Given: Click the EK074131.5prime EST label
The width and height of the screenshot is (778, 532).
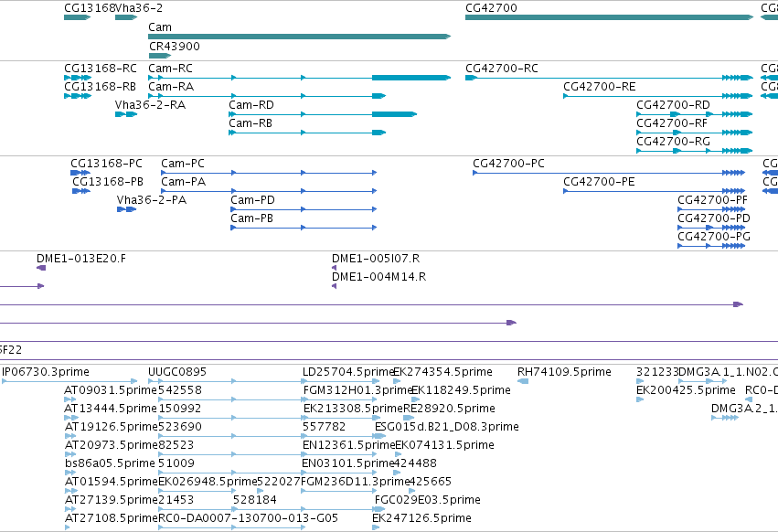Looking at the screenshot, I should click(444, 446).
